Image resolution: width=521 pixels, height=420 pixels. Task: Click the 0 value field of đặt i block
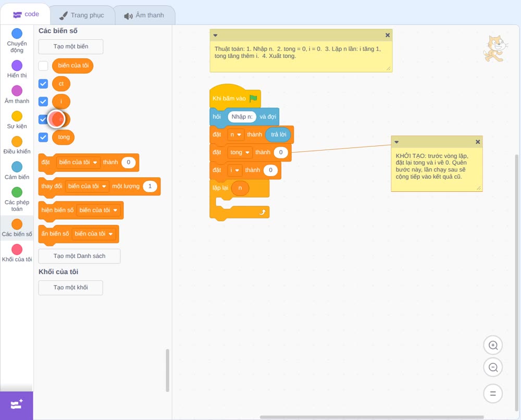(x=270, y=170)
